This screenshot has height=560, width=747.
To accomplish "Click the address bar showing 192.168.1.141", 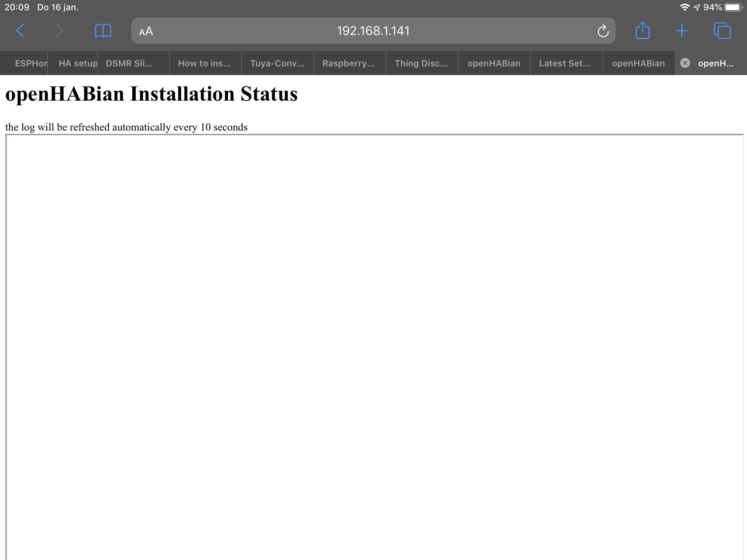I will point(373,31).
